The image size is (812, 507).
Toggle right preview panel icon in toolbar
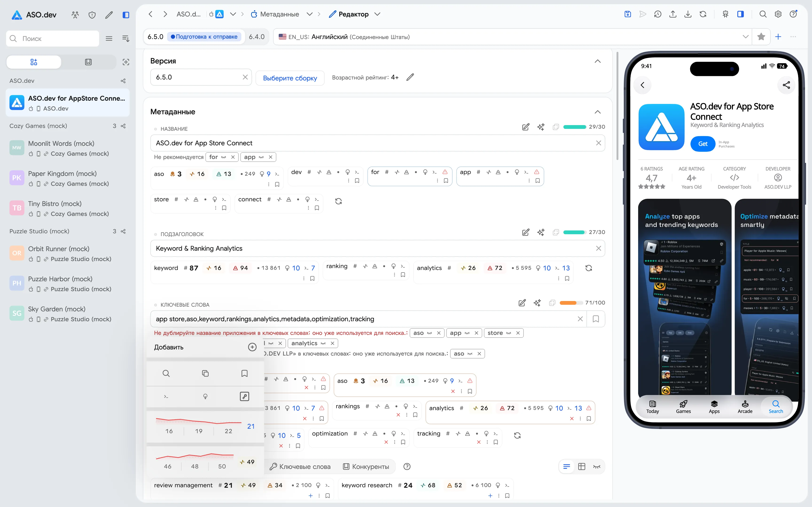coord(740,14)
